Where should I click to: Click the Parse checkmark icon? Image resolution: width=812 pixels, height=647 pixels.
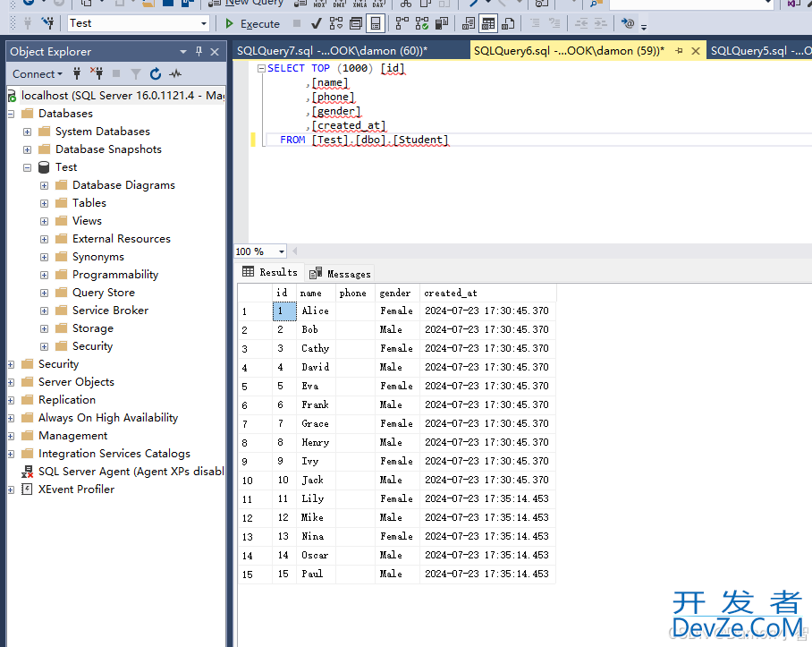point(316,24)
